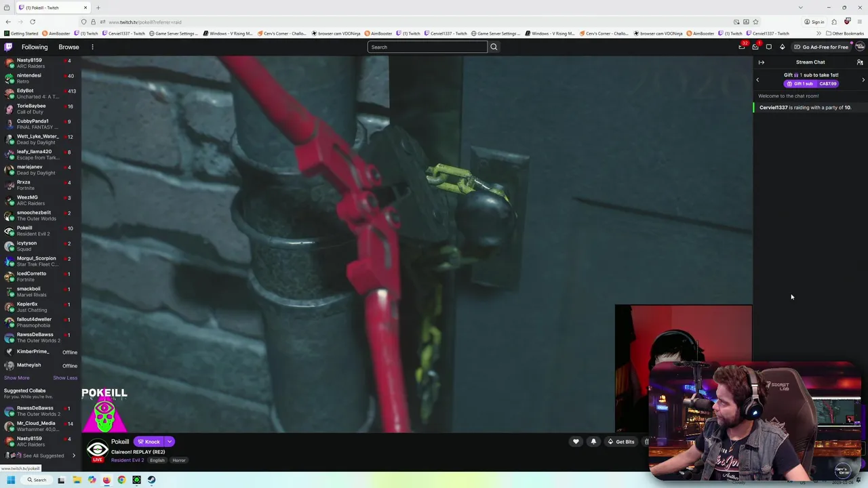Open the Getting Started bookmark

pyautogui.click(x=22, y=33)
